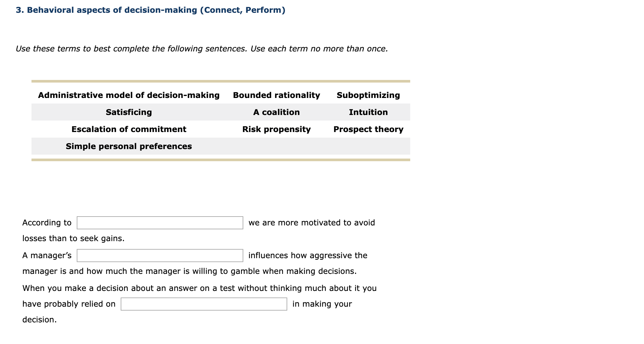This screenshot has width=644, height=344.
Task: Select the term 'Risk propensity'
Action: [276, 129]
